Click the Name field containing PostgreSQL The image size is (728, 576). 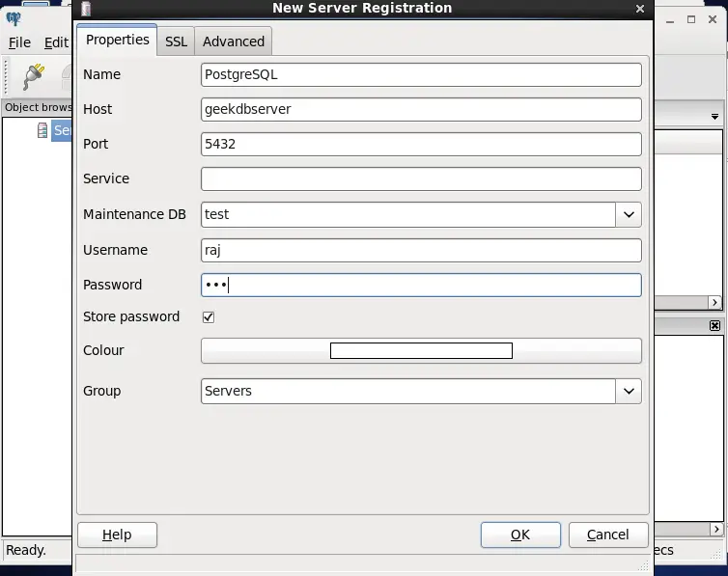[x=421, y=74]
